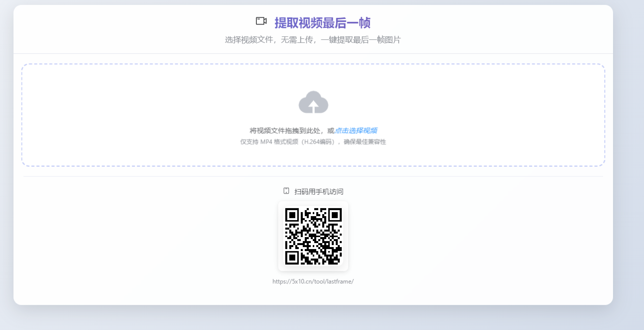Click the video camera icon beside the title

tap(261, 21)
